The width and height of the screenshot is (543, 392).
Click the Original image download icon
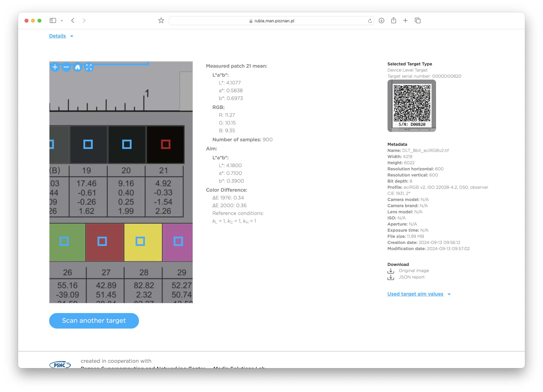tap(391, 271)
